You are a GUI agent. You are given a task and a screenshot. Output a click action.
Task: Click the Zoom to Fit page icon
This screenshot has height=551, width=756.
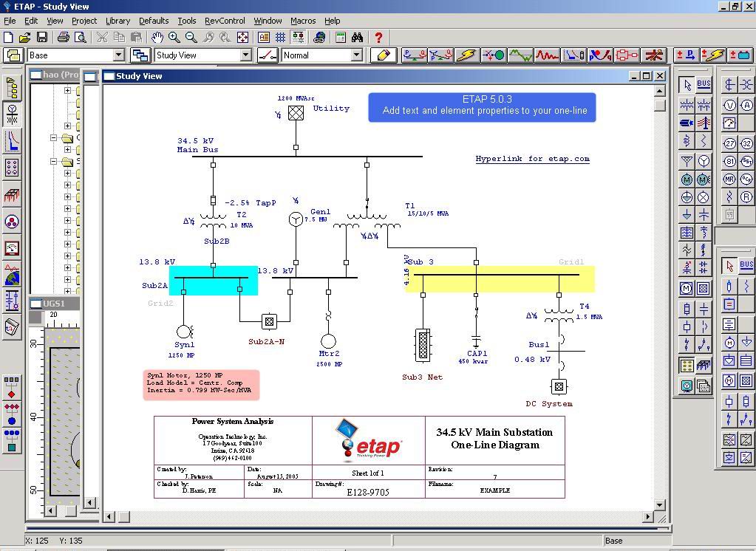tap(242, 37)
